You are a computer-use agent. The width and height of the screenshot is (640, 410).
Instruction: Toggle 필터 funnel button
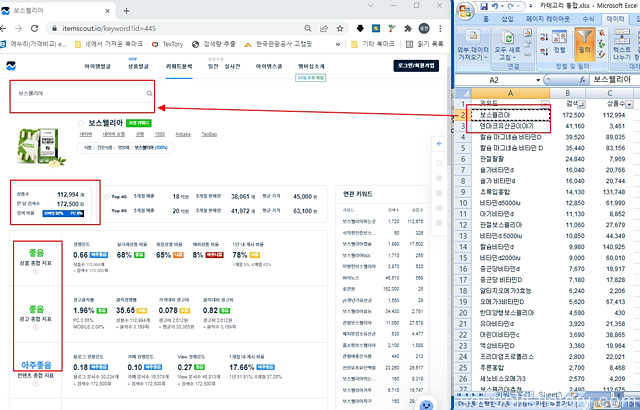click(x=584, y=44)
